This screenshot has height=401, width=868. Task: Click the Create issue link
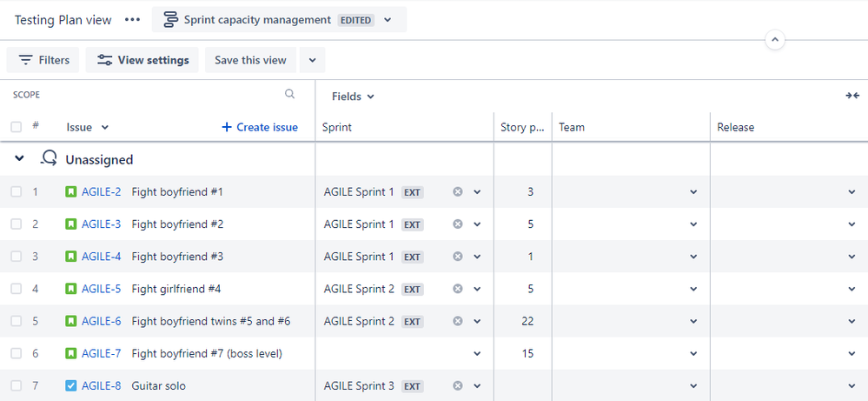tap(260, 127)
